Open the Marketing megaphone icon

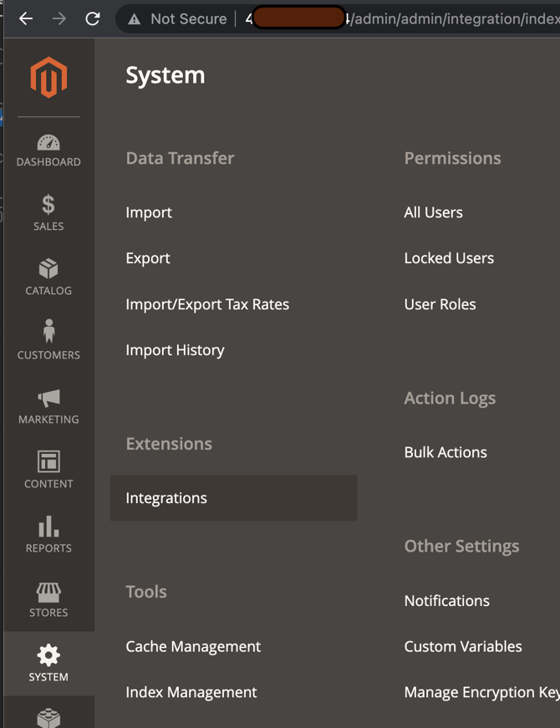point(48,398)
